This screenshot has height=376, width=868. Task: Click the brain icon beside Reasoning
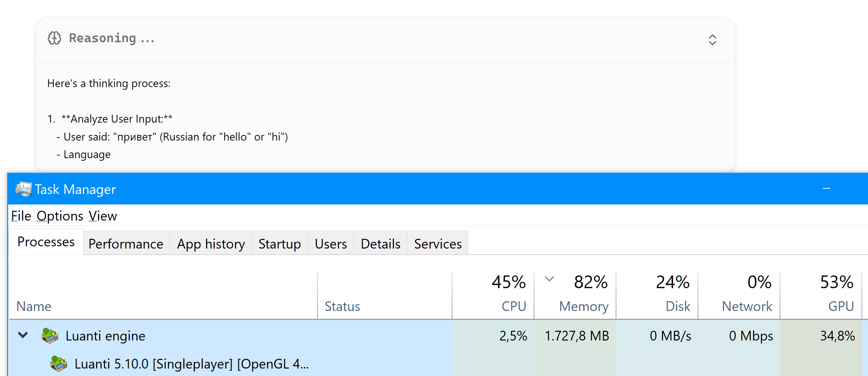coord(55,38)
